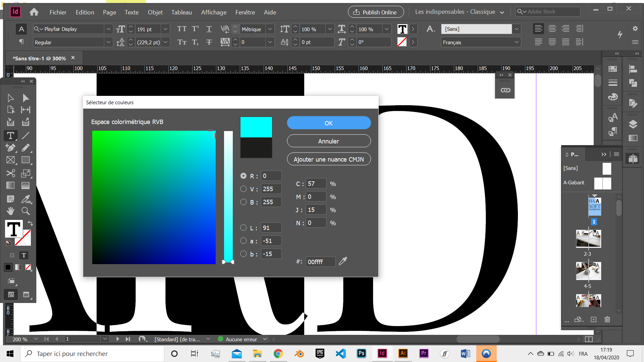Click the Publish Online button
Image resolution: width=644 pixels, height=362 pixels.
[375, 12]
